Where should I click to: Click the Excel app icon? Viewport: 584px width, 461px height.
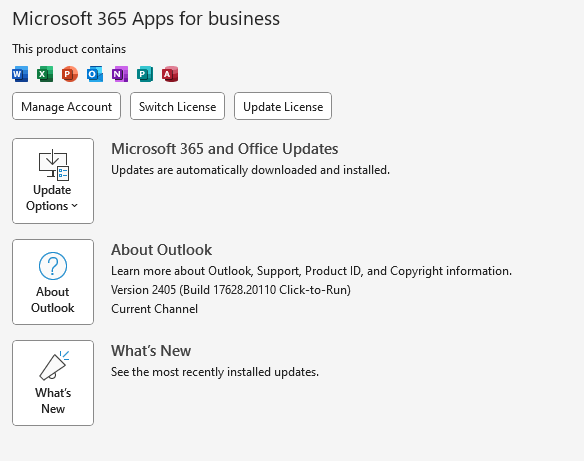[x=45, y=74]
